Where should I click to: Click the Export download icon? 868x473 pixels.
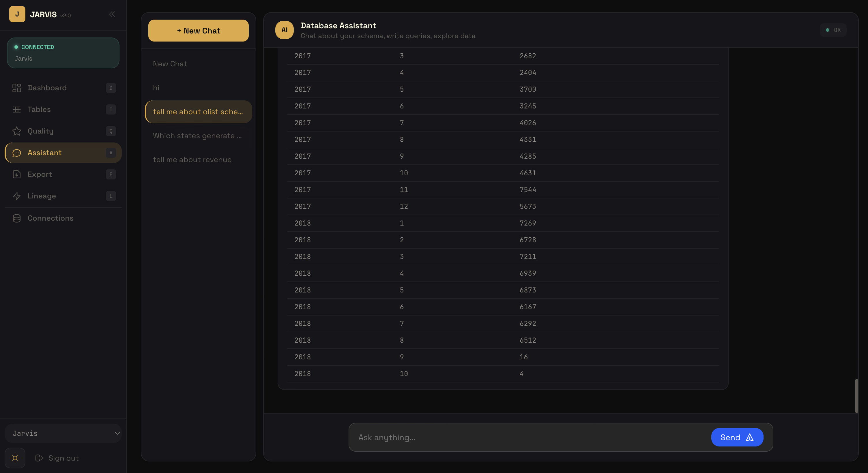[16, 174]
